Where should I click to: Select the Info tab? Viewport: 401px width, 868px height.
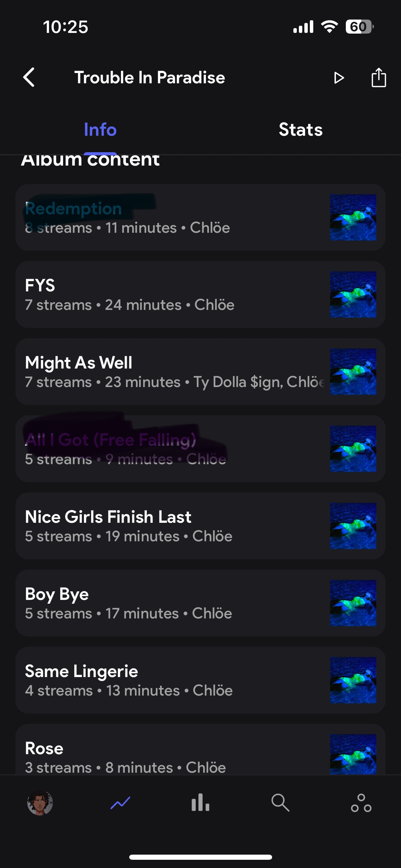tap(100, 130)
